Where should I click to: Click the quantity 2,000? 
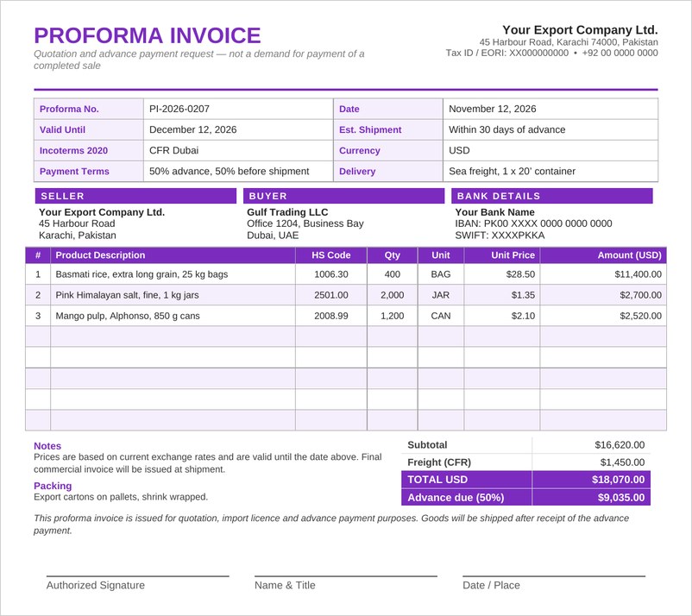[x=392, y=295]
